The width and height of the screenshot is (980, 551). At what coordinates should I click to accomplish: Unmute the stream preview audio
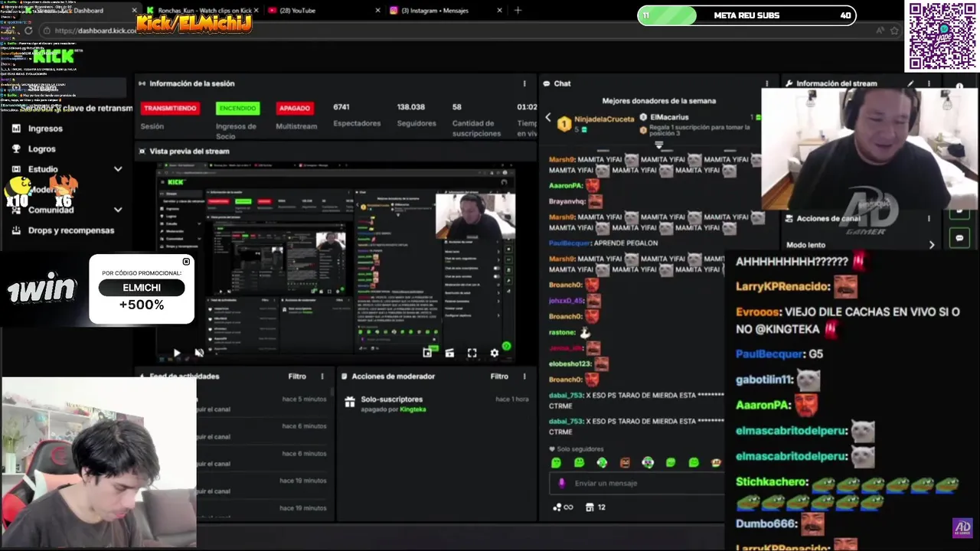point(199,353)
